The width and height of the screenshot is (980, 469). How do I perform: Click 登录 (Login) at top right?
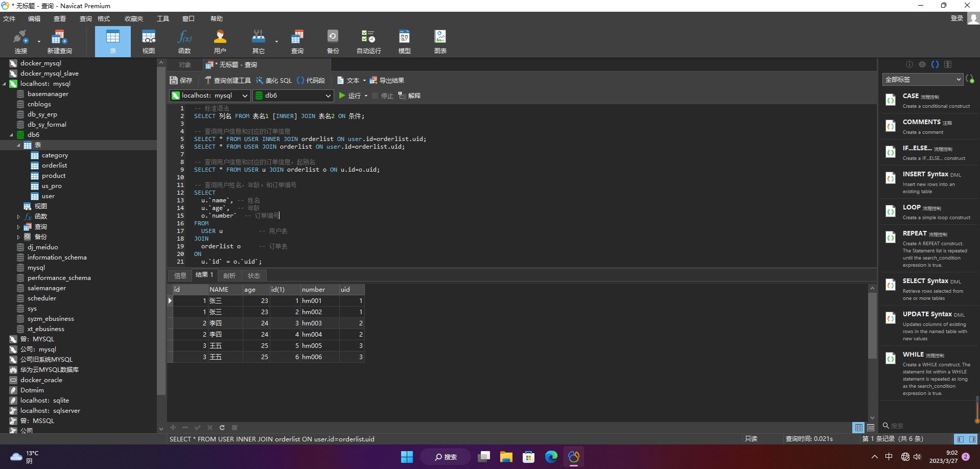(956, 18)
